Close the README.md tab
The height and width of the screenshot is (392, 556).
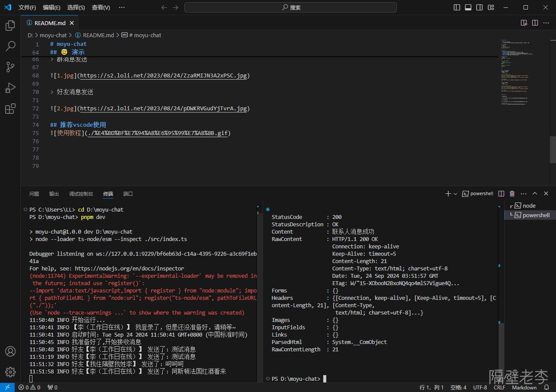pyautogui.click(x=71, y=23)
